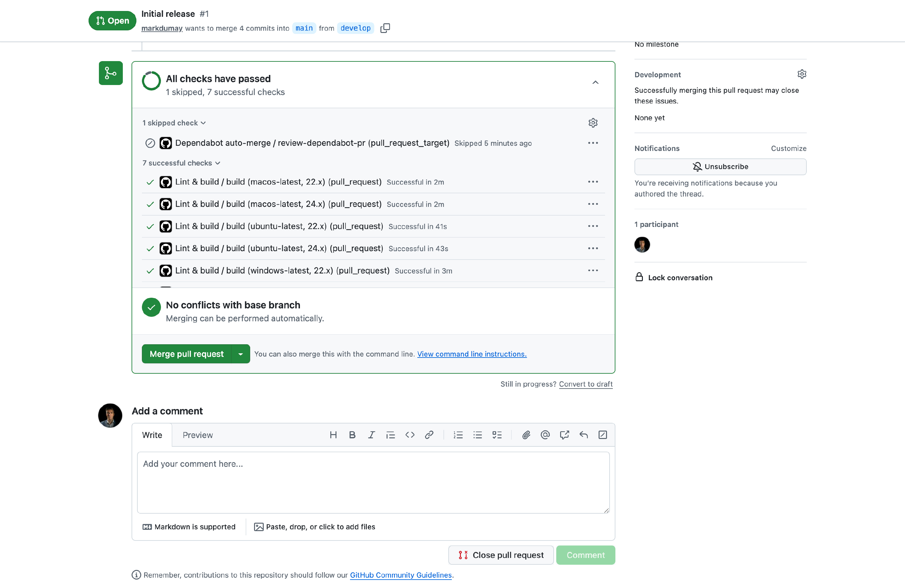The height and width of the screenshot is (588, 905).
Task: Collapse the All checks have passed section
Action: click(595, 82)
